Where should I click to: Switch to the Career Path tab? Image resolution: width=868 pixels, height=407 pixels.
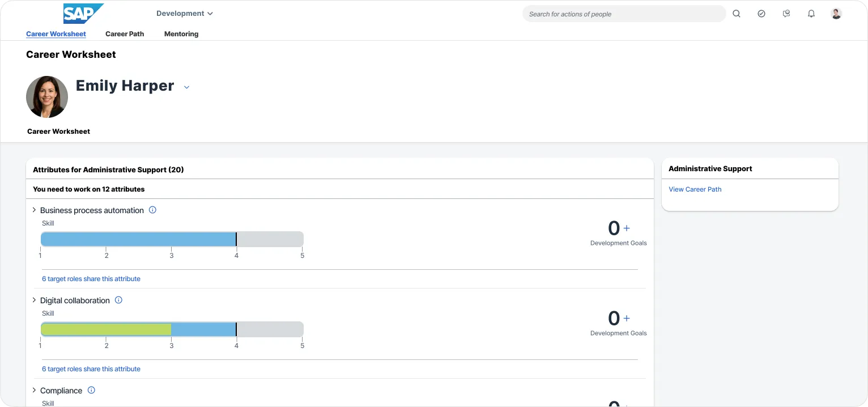point(124,34)
